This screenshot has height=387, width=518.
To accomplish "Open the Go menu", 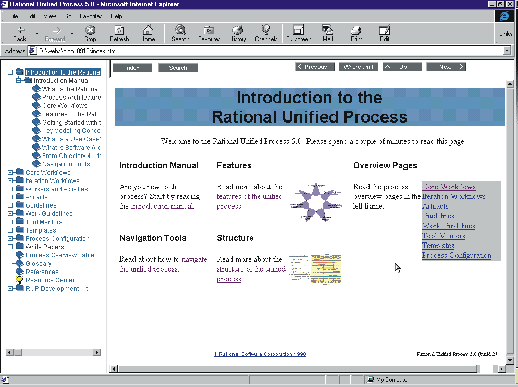I will pyautogui.click(x=69, y=16).
